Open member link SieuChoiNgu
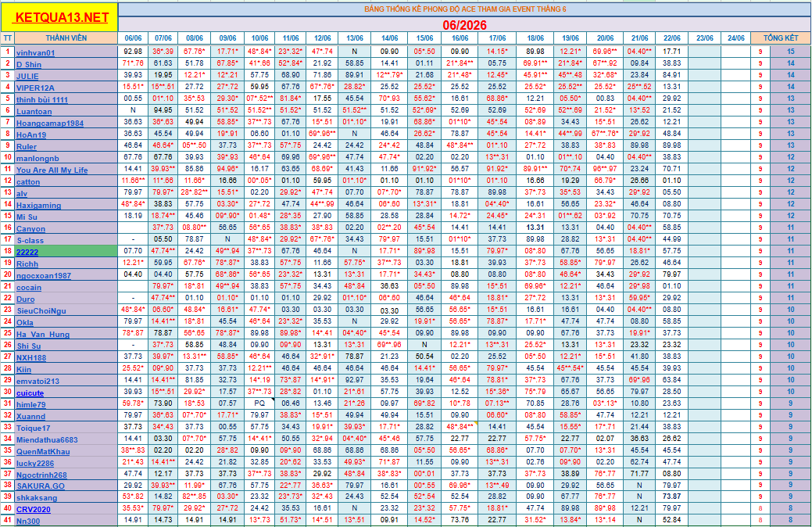This screenshot has width=812, height=527. [x=41, y=311]
